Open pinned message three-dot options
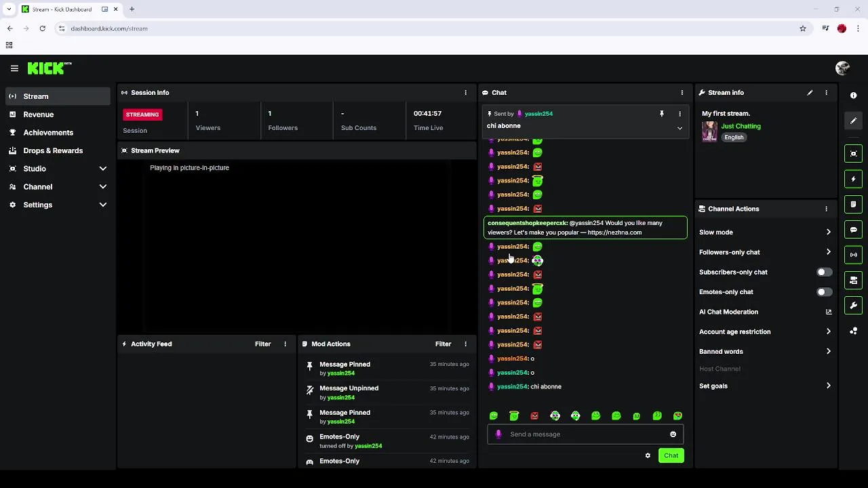This screenshot has width=868, height=488. click(679, 114)
